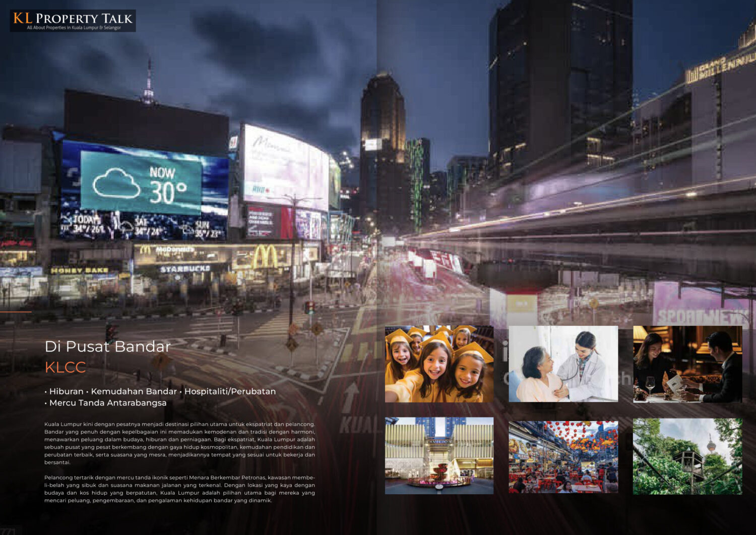Viewport: 756px width, 535px height.
Task: Open the Pavilion mall entrance photo
Action: pyautogui.click(x=439, y=456)
